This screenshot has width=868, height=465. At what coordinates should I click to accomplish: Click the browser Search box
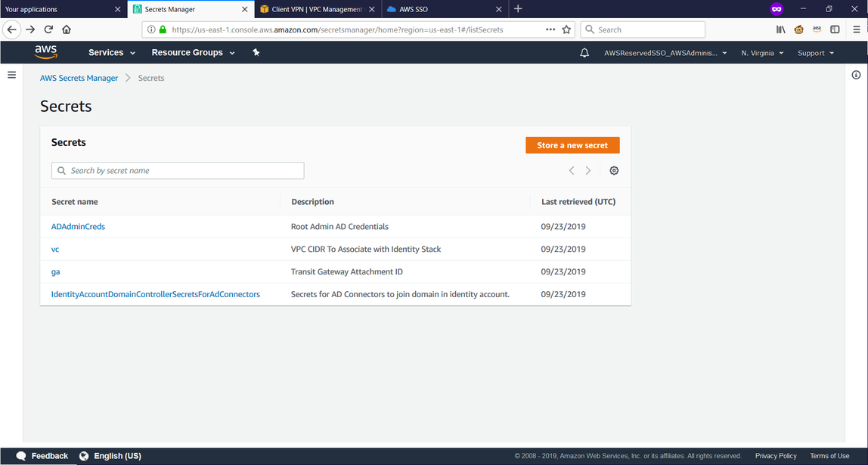643,29
